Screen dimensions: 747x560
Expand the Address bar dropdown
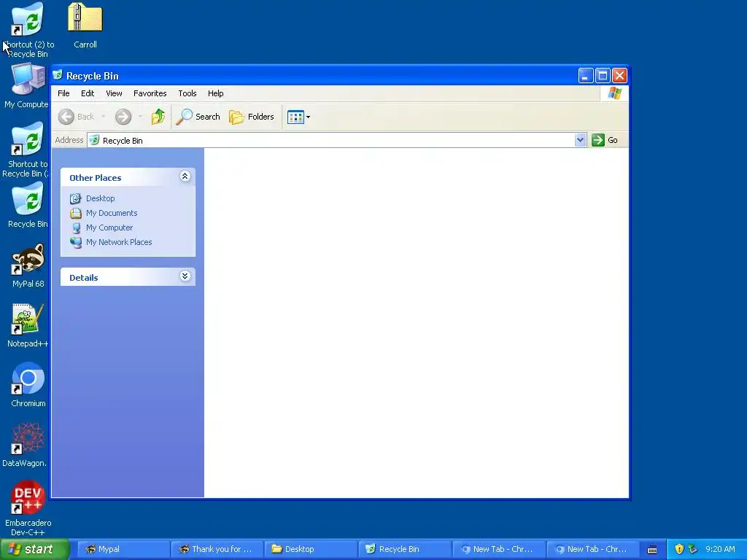point(580,140)
